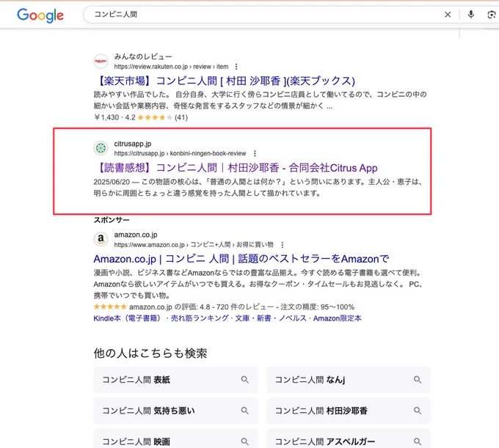Click magnifier icon in 村田沙耶香 suggestion
The width and height of the screenshot is (499, 448).
tap(418, 411)
